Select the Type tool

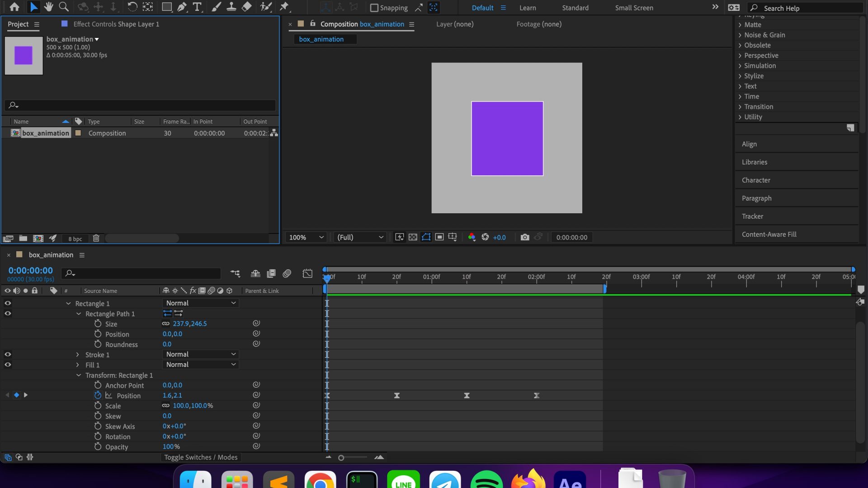pos(197,7)
